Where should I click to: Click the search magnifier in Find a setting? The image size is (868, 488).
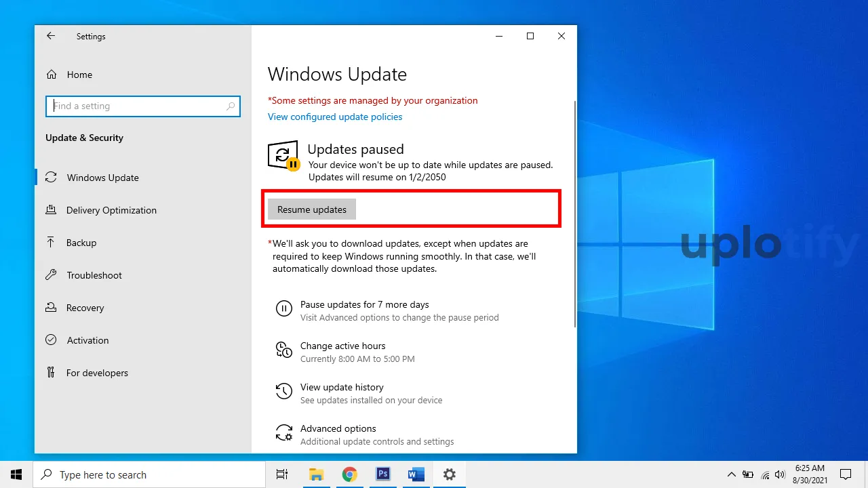[x=231, y=106]
